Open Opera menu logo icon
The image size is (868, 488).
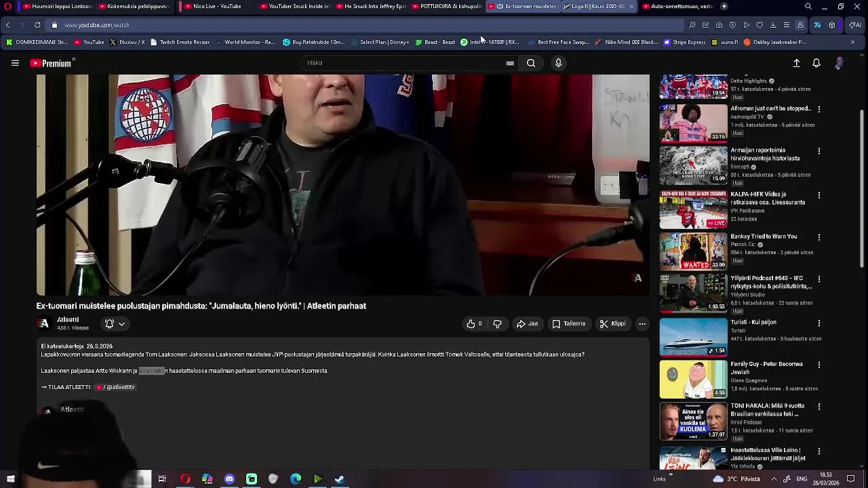coord(7,6)
